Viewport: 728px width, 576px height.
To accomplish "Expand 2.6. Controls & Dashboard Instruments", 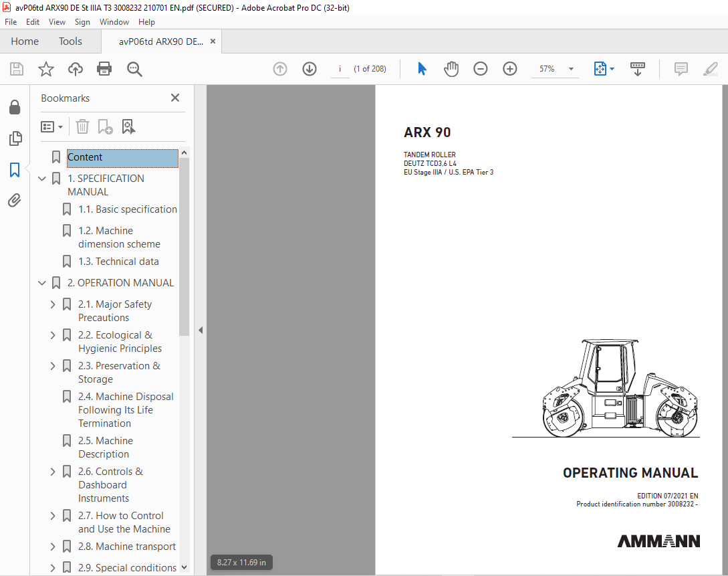I will [x=53, y=472].
